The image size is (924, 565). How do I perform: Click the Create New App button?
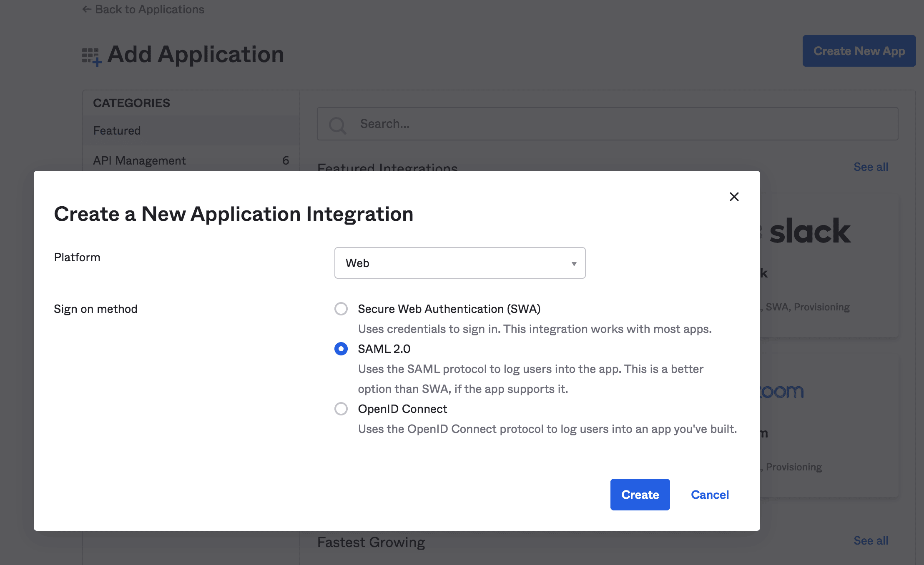859,51
